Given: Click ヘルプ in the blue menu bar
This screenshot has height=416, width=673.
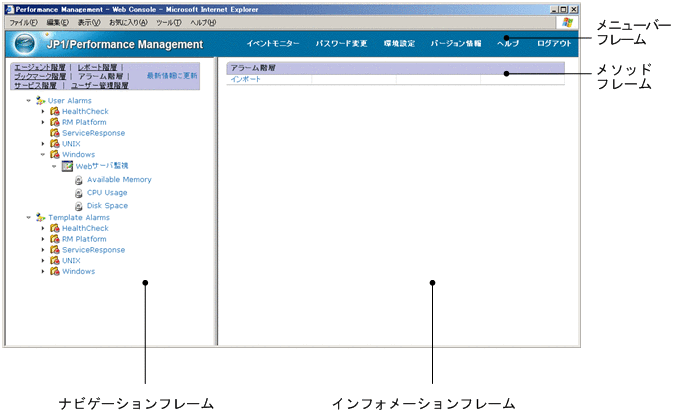Looking at the screenshot, I should (508, 43).
